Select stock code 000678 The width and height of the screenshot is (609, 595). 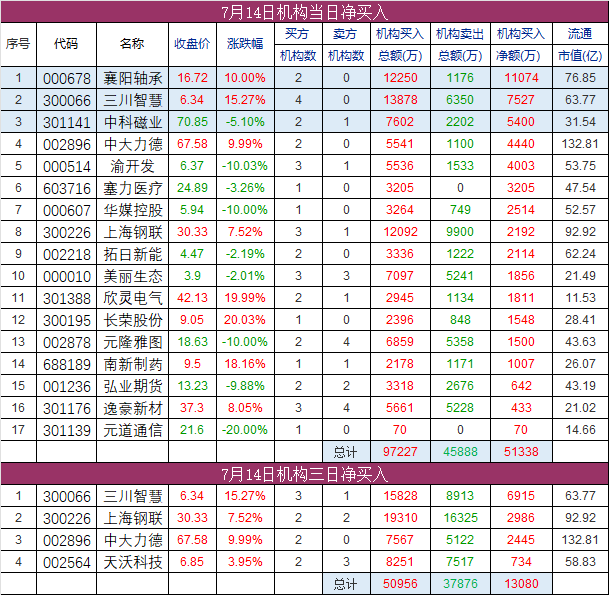point(66,78)
